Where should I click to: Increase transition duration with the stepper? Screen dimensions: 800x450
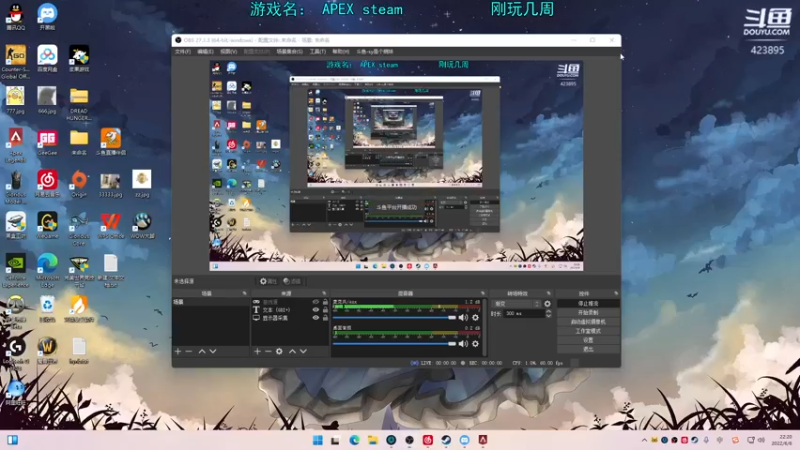tap(548, 311)
